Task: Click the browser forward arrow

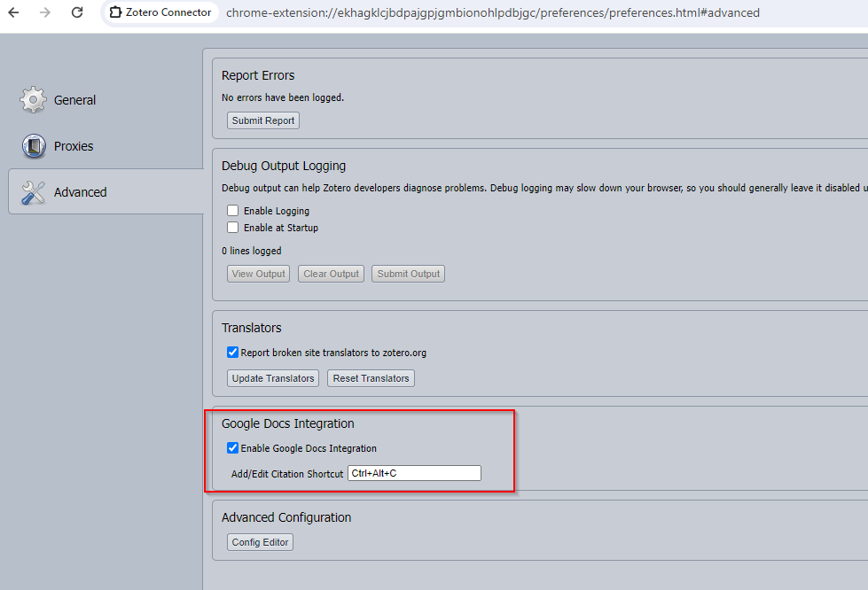Action: pos(45,12)
